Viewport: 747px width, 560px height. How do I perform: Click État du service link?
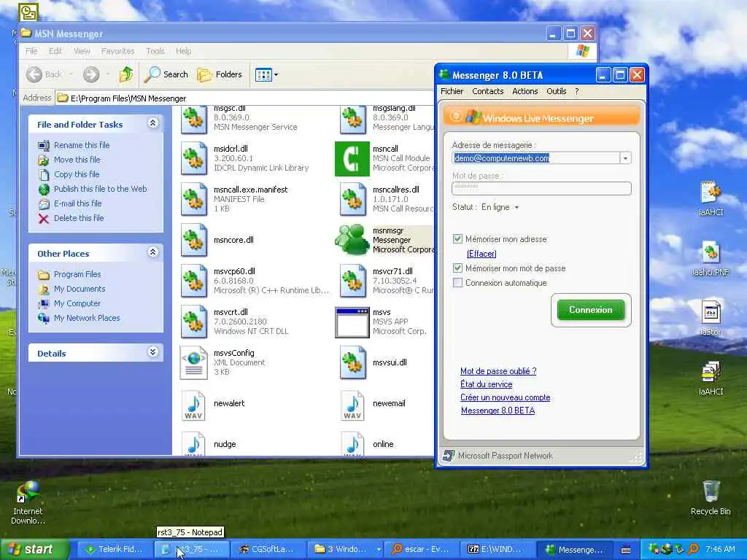click(487, 384)
